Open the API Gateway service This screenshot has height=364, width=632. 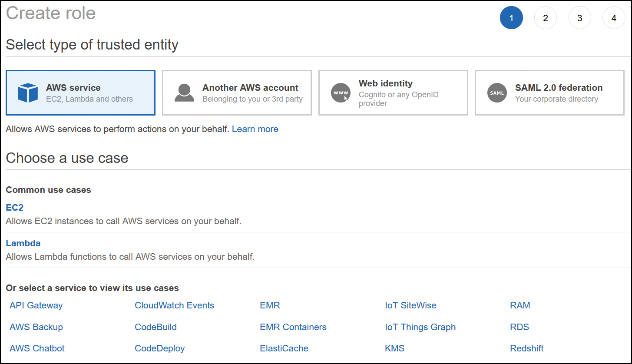[x=36, y=305]
